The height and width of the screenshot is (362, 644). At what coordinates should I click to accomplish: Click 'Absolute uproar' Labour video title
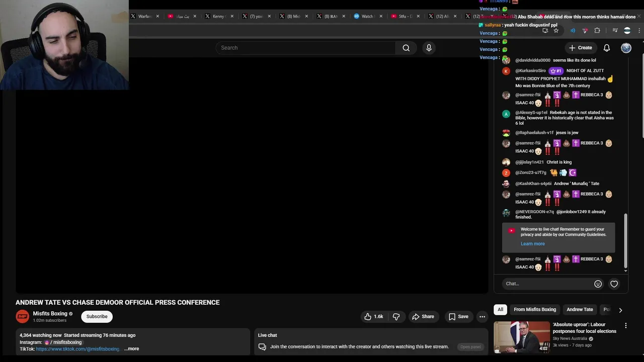[584, 328]
